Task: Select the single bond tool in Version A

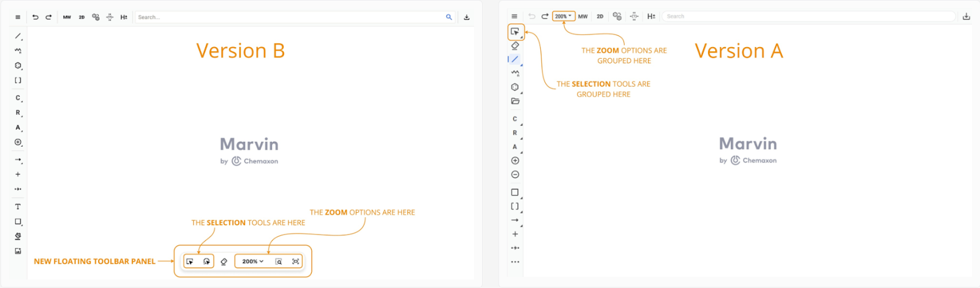Action: 515,59
